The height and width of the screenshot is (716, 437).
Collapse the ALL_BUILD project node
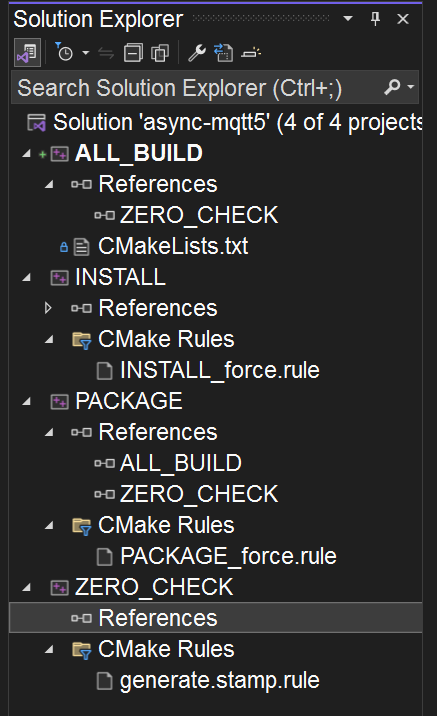coord(26,154)
